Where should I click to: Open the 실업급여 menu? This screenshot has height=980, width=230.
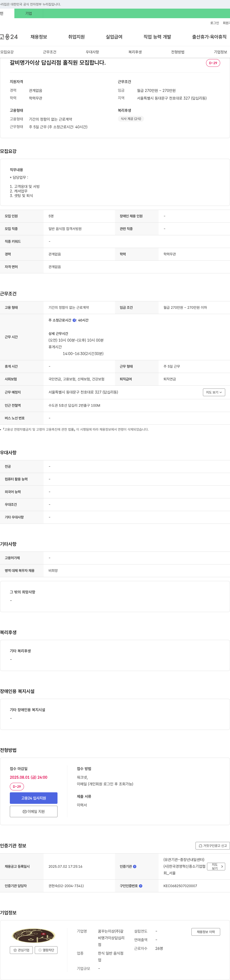pyautogui.click(x=114, y=37)
